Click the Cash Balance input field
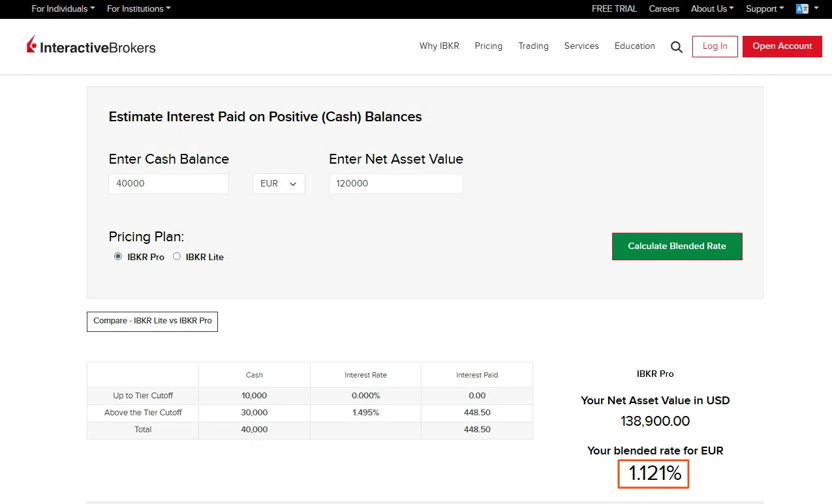Image resolution: width=832 pixels, height=504 pixels. pyautogui.click(x=168, y=184)
